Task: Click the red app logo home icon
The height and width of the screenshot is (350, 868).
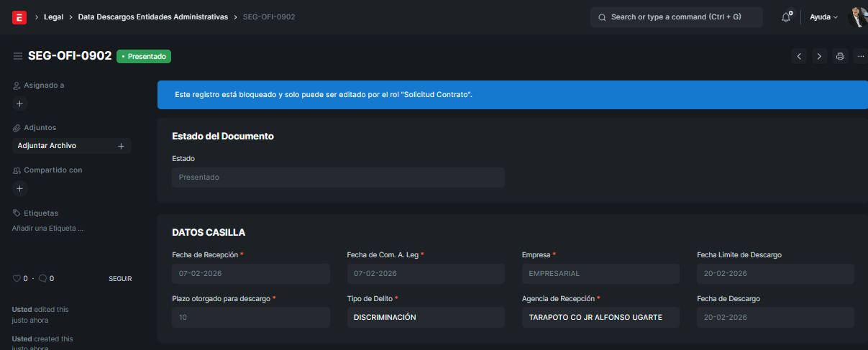Action: click(x=19, y=17)
